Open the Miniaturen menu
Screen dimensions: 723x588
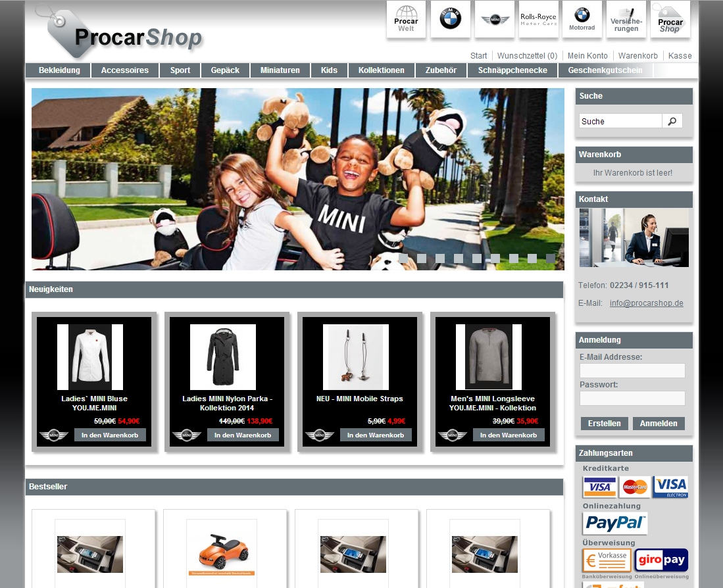coord(280,70)
